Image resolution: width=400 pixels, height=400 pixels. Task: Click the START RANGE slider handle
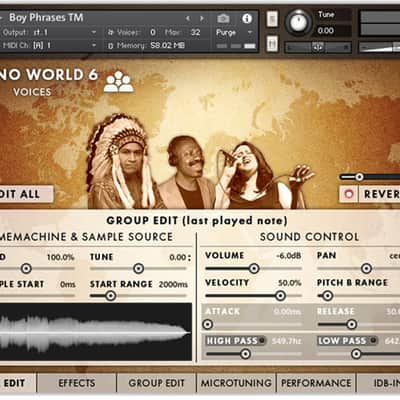[111, 296]
